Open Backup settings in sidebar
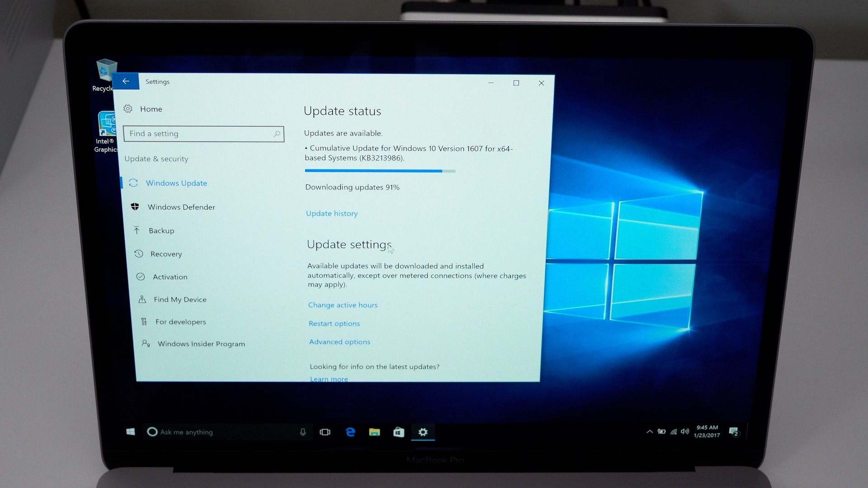This screenshot has width=868, height=488. coord(161,230)
